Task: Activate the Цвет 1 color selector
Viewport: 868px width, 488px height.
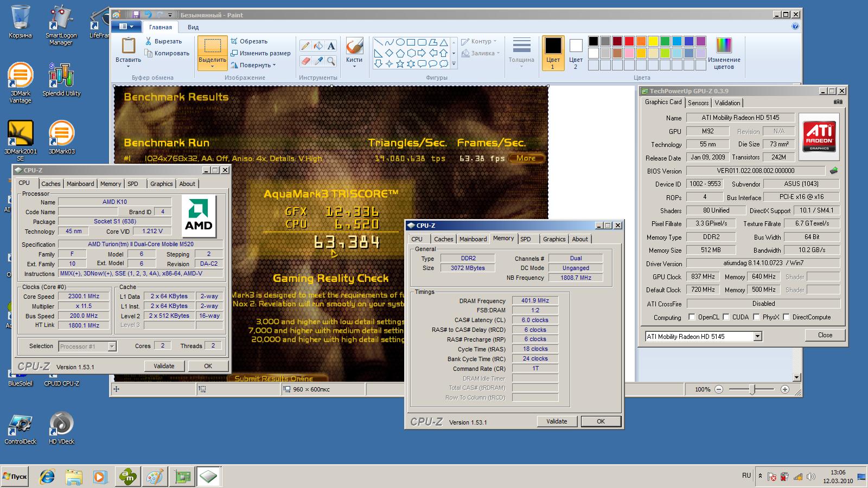Action: click(553, 53)
